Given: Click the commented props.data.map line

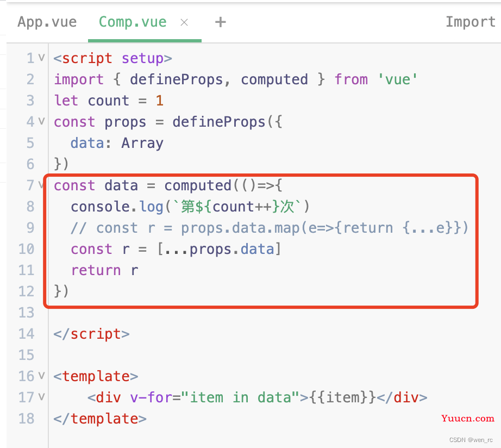Looking at the screenshot, I should [x=270, y=228].
